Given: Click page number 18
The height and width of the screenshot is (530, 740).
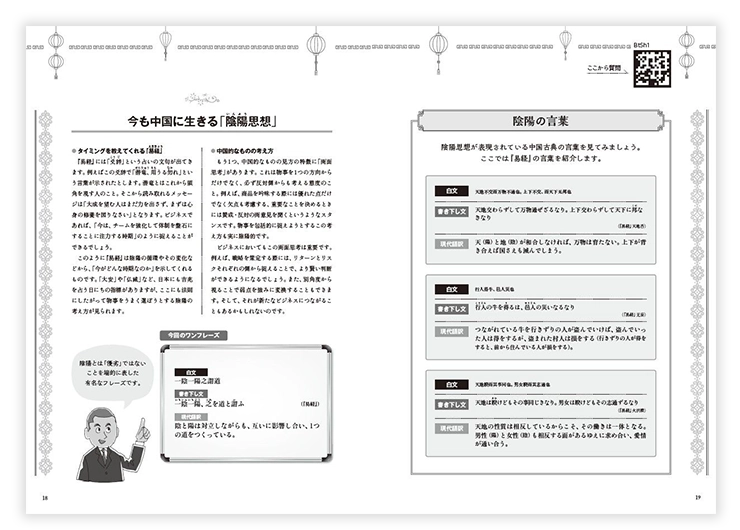Looking at the screenshot, I should point(45,498).
